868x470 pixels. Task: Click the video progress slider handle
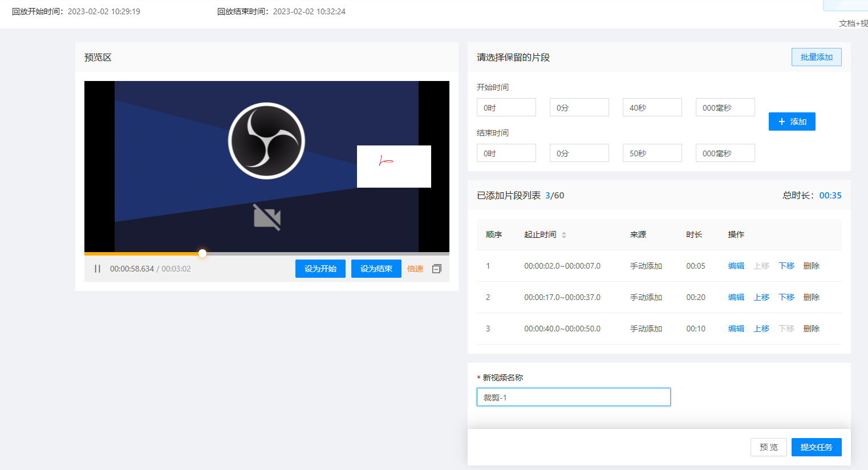click(x=202, y=253)
